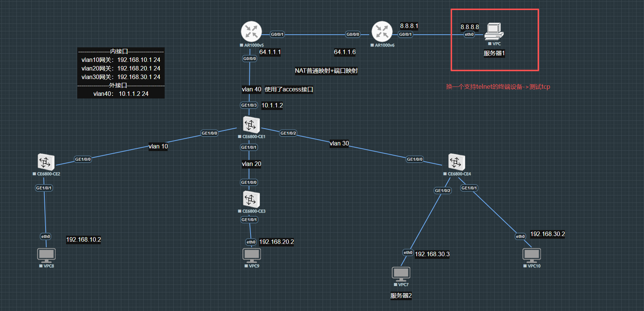Select the NAT普通映射+端口映射 text label
Screen dimensions: 644x311
point(326,71)
